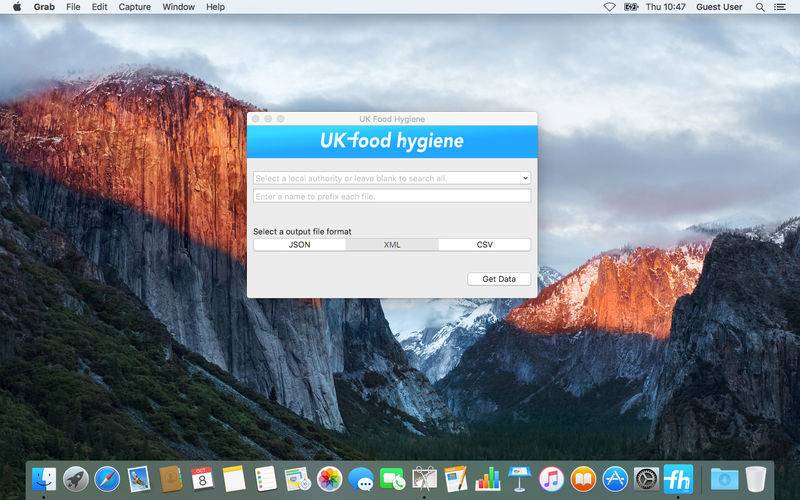Click the Grab scissors dock icon
The image size is (800, 500).
coord(424,479)
